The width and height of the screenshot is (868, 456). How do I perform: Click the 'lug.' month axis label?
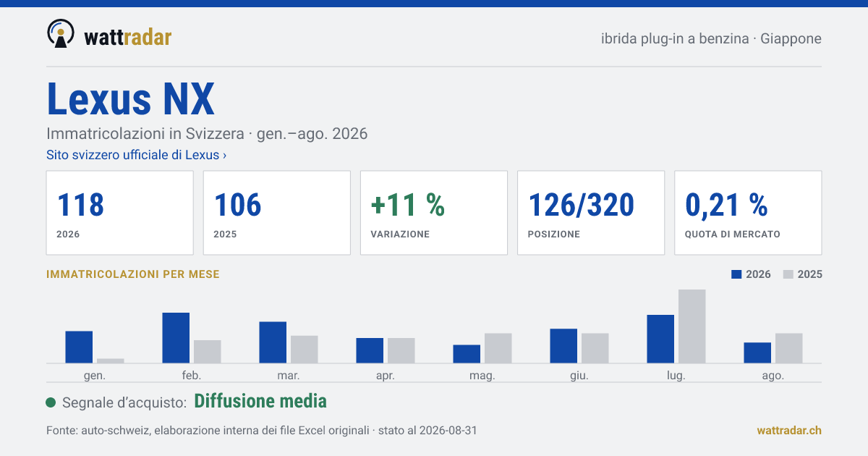coord(676,376)
